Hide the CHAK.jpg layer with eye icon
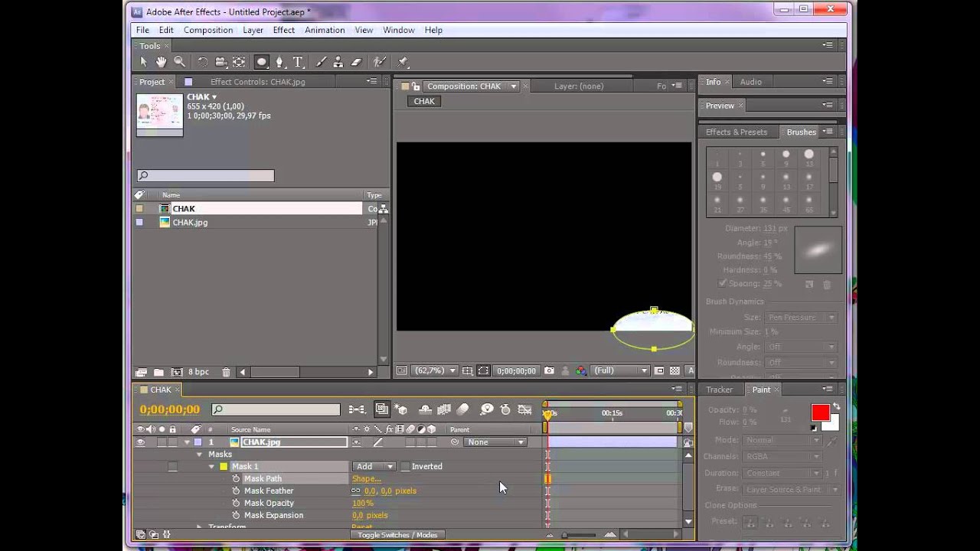 tap(140, 442)
